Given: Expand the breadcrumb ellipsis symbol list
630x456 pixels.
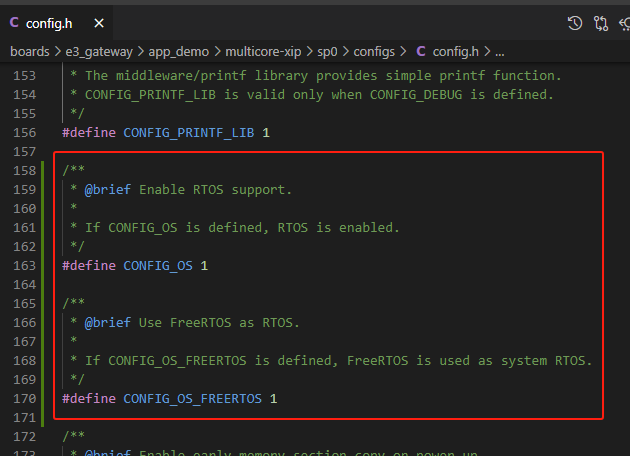Looking at the screenshot, I should [499, 51].
